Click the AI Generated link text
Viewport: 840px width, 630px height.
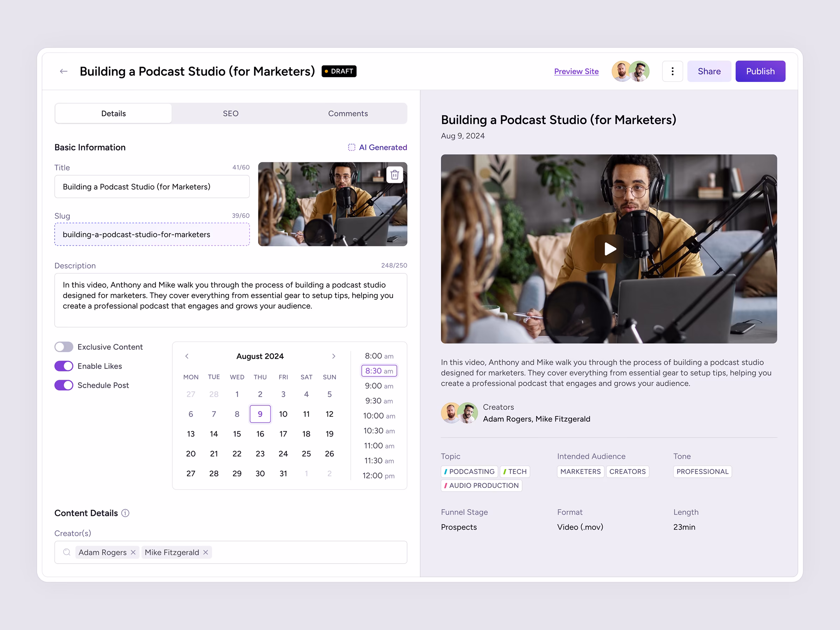[383, 147]
